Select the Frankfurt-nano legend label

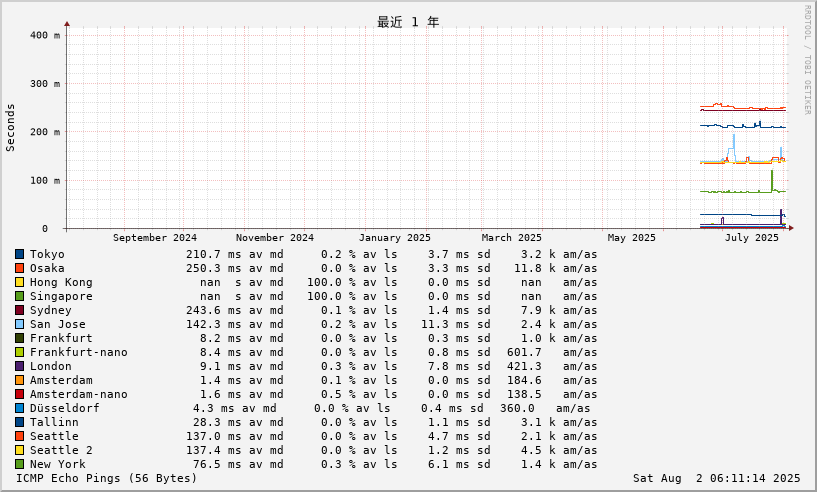pos(79,353)
